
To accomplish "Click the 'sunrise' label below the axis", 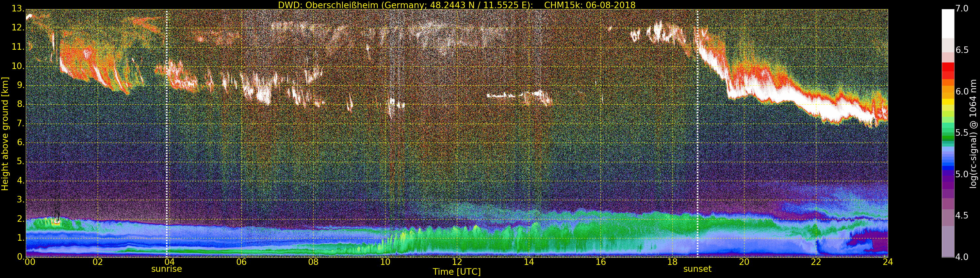I will coord(167,269).
